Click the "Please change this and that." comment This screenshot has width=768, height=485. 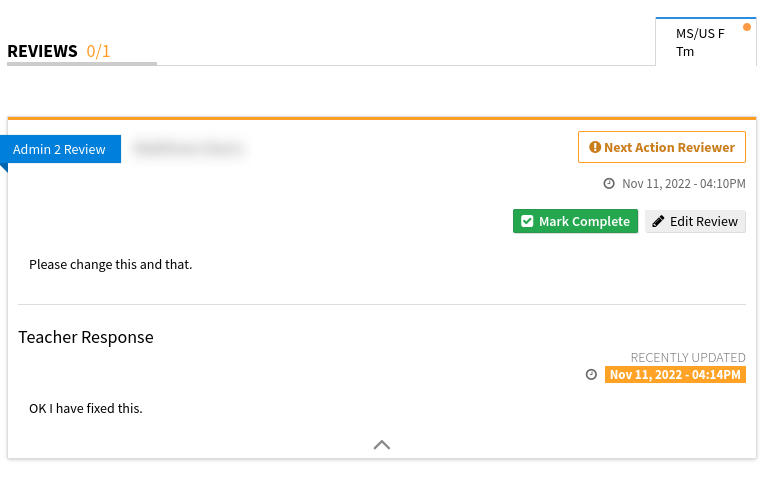tap(110, 265)
